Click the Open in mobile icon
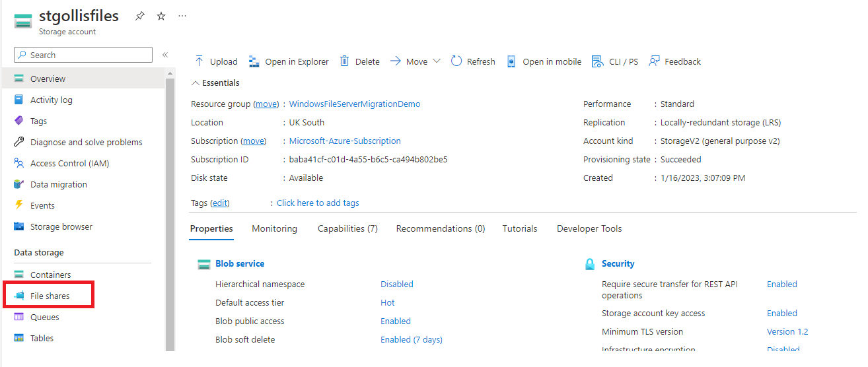868x367 pixels. point(511,61)
